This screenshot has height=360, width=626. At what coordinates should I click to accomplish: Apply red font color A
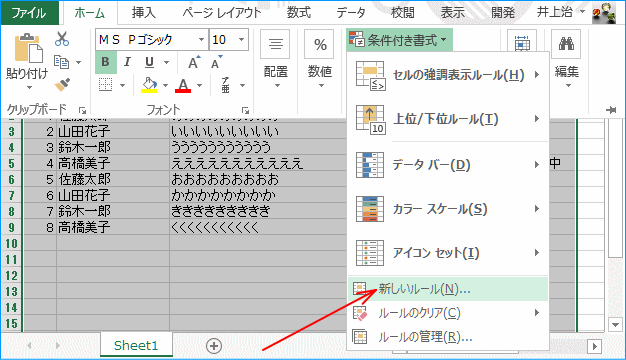[x=183, y=85]
